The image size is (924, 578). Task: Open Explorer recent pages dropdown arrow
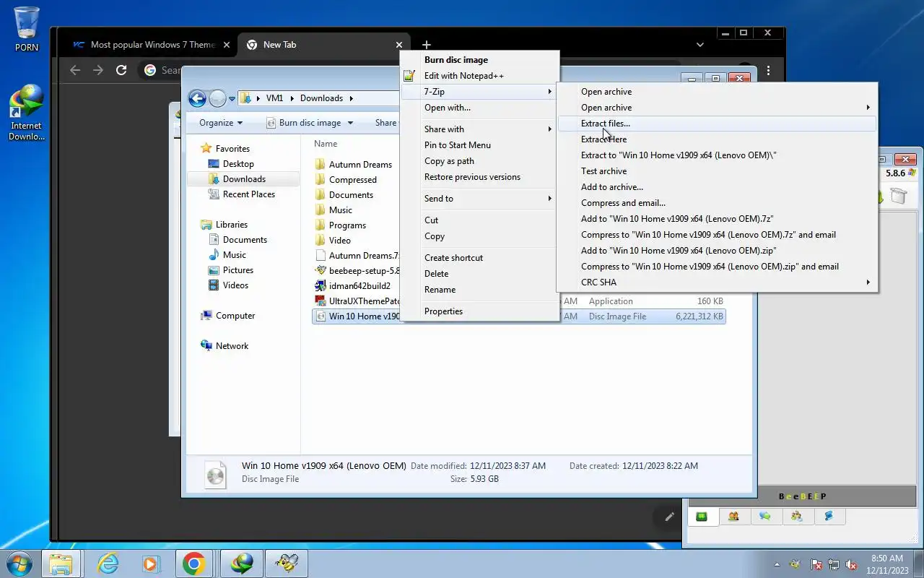click(x=232, y=99)
